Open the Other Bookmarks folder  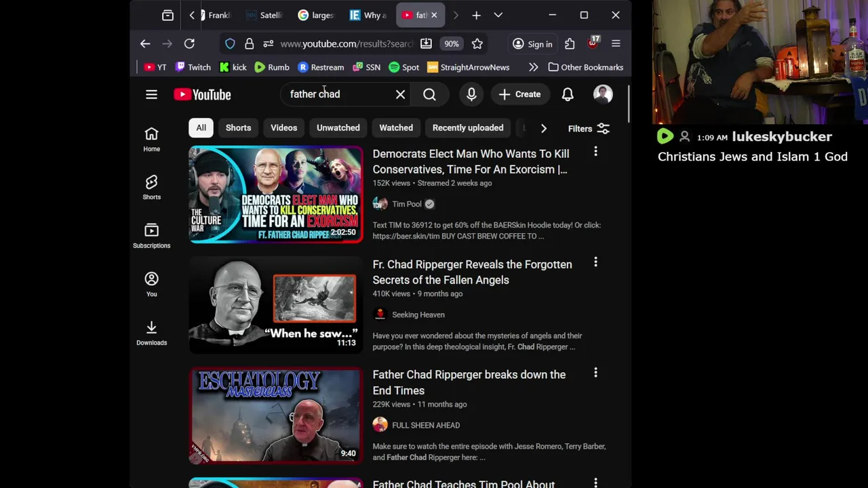click(586, 67)
